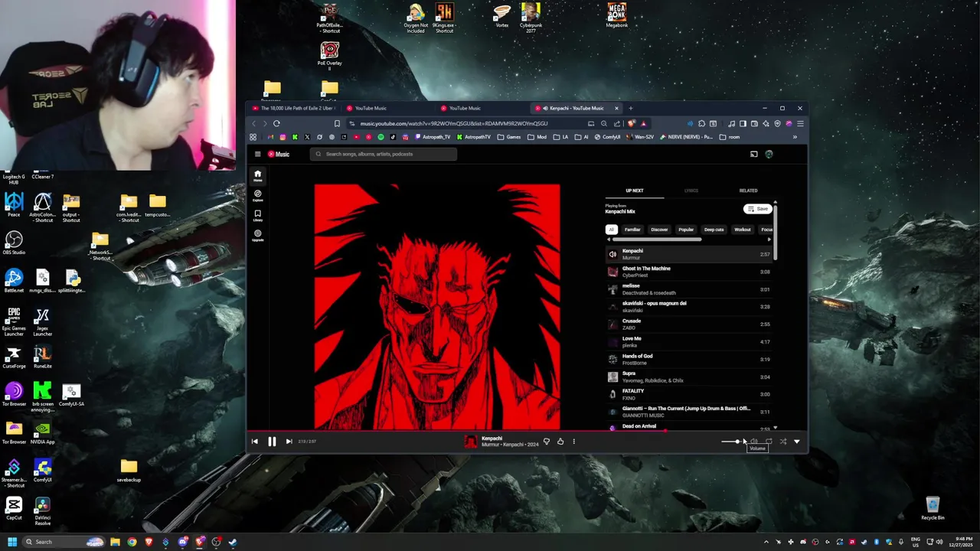Open the Mod bookmarks folder
The width and height of the screenshot is (980, 551).
tap(537, 137)
